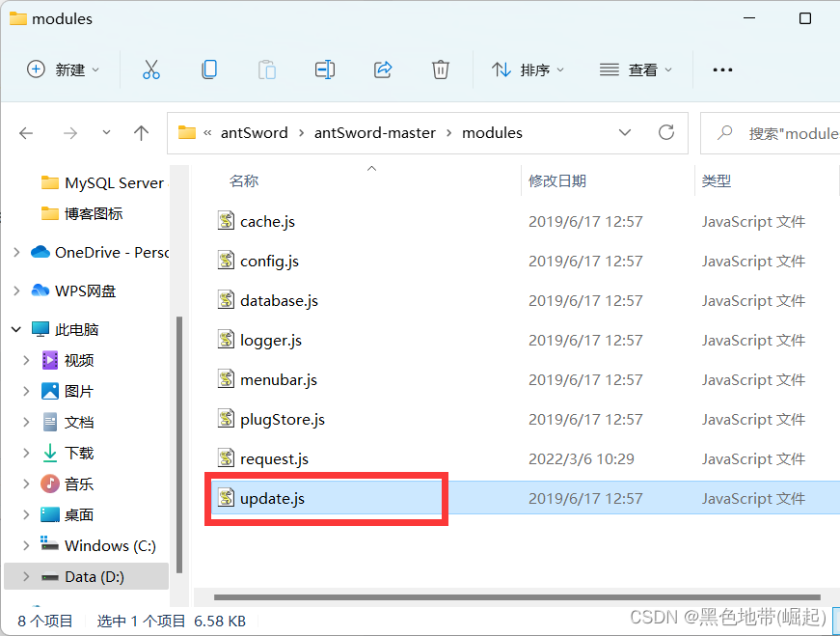The width and height of the screenshot is (840, 636).
Task: Click antSword-master in the breadcrumb path
Action: (x=375, y=133)
